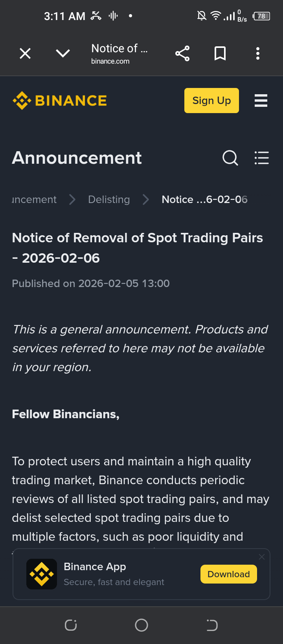The width and height of the screenshot is (283, 644).
Task: Go to Delisting breadcrumb category
Action: coord(109,199)
